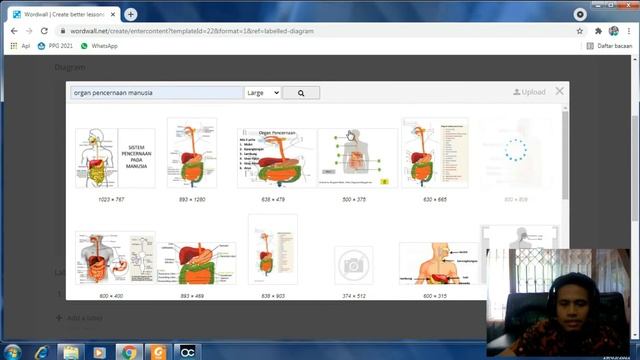The image size is (640, 360).
Task: Close the Wordwall browser tab
Action: (x=113, y=14)
